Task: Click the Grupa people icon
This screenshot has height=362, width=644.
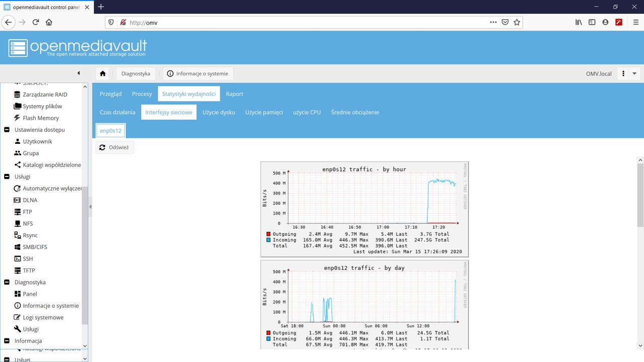Action: (18, 153)
